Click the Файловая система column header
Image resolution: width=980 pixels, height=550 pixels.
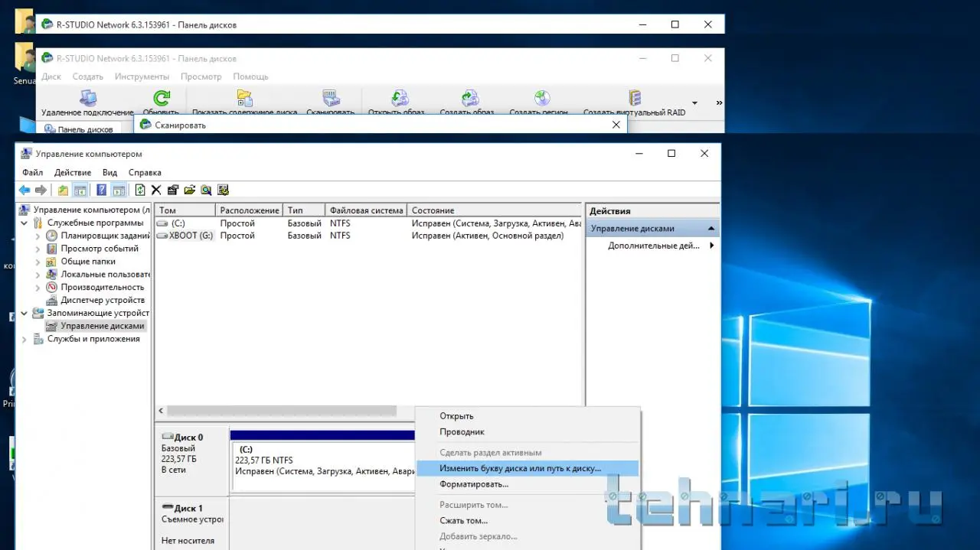(366, 210)
